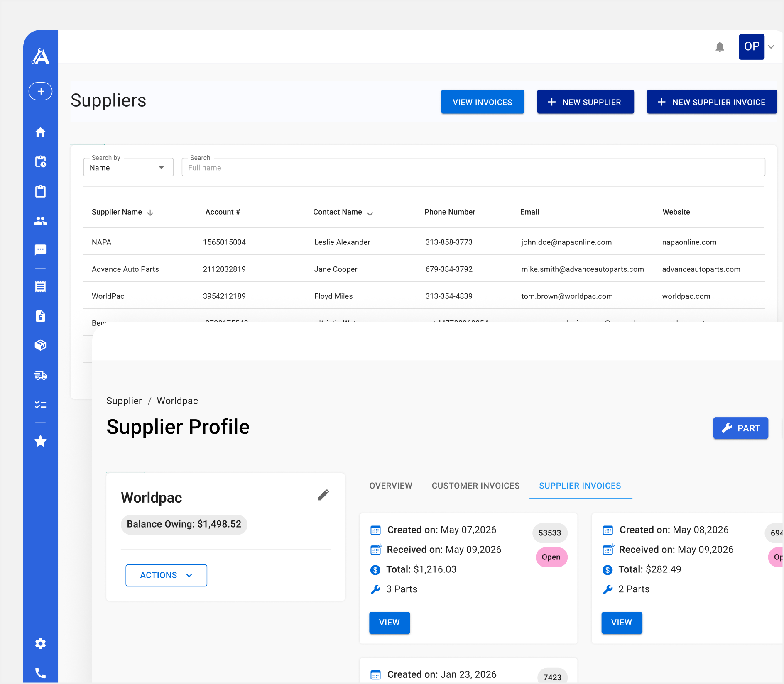Click email tom.brown@worldpac.com
This screenshot has width=784, height=684.
tap(567, 296)
